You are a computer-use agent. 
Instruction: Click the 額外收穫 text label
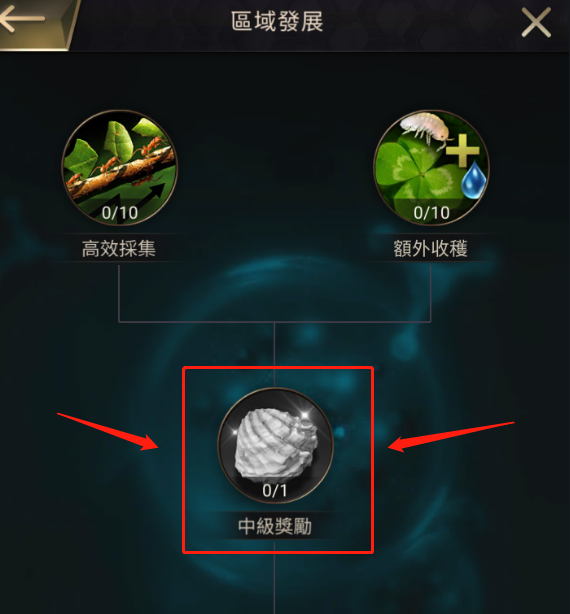tap(431, 249)
